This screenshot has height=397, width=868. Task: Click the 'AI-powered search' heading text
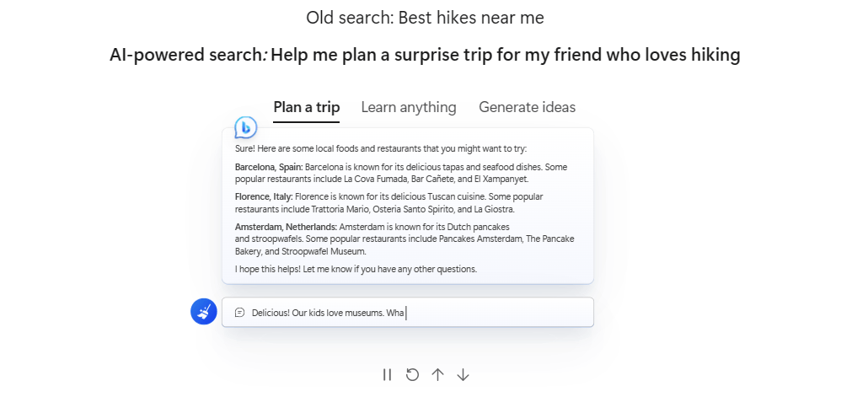(x=187, y=55)
